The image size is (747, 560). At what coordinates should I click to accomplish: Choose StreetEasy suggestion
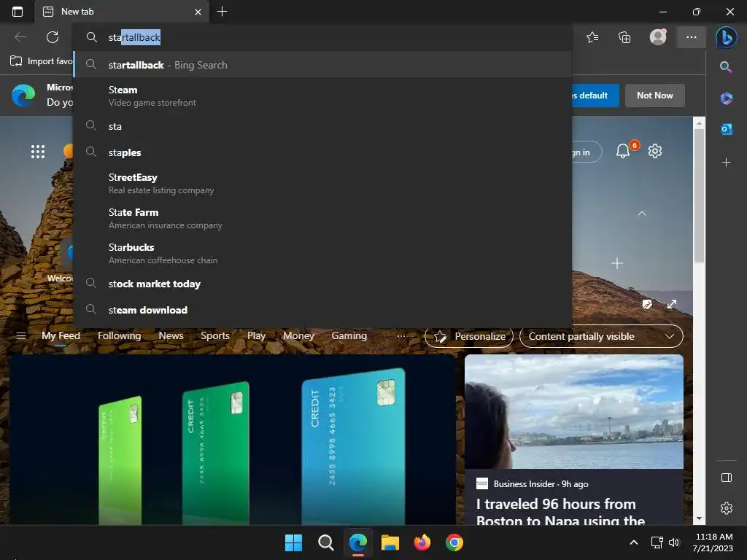(x=323, y=183)
